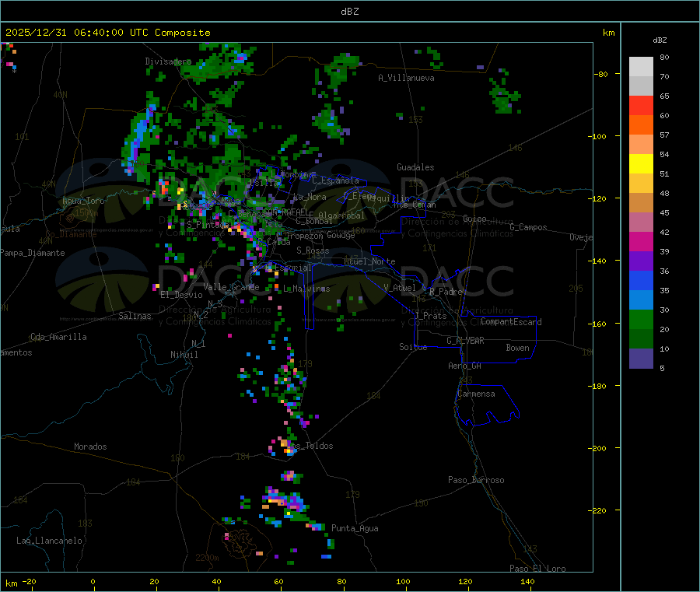The width and height of the screenshot is (700, 592).
Task: Pick the light gray top legend swatch
Action: tap(641, 67)
